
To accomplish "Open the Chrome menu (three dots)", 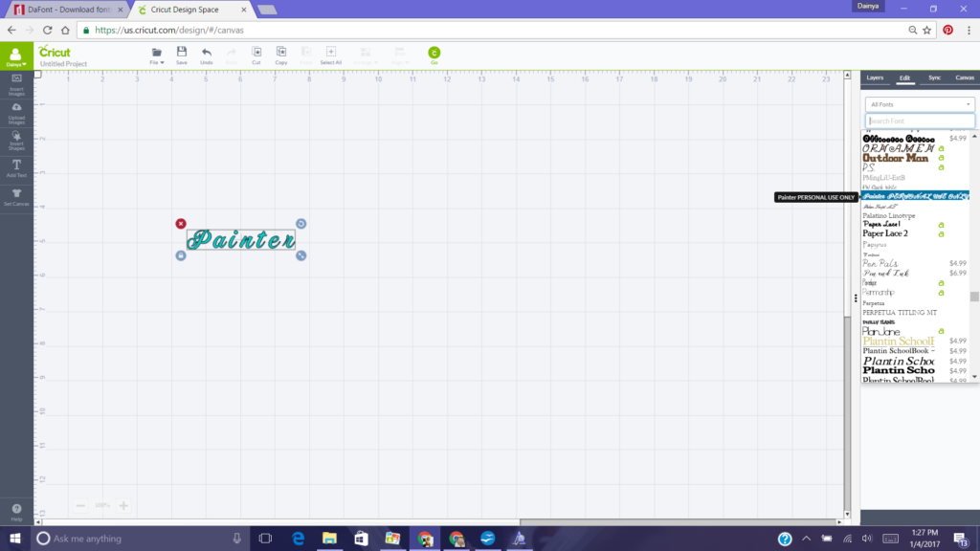I will (x=969, y=30).
